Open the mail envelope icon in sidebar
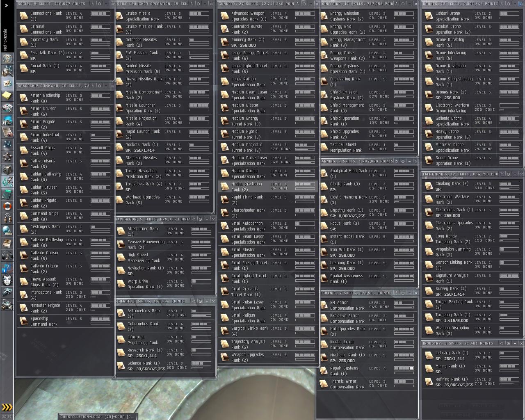 point(7,83)
